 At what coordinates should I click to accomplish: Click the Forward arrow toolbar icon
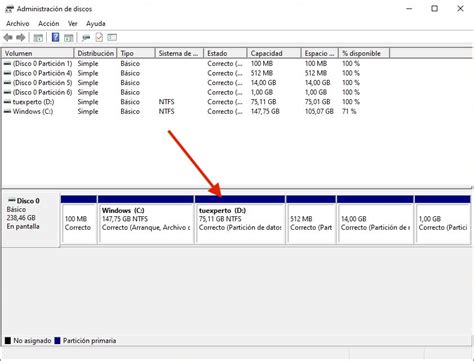pyautogui.click(x=21, y=38)
